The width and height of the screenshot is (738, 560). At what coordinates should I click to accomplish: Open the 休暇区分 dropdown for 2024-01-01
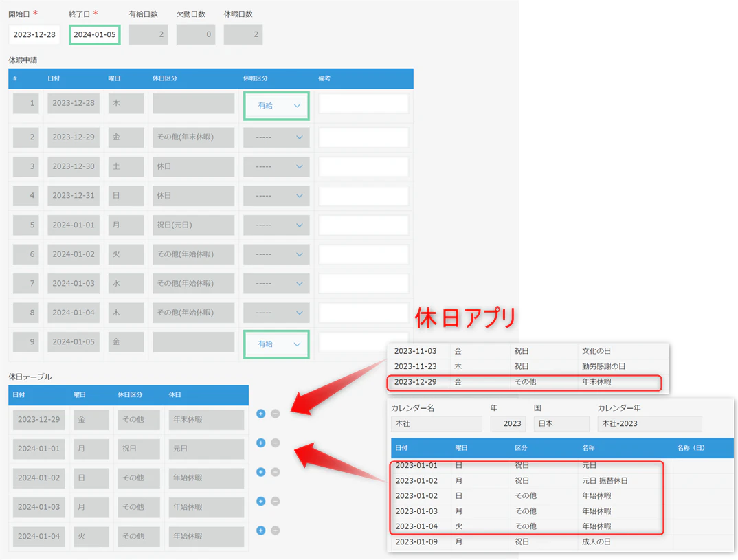[x=276, y=225]
